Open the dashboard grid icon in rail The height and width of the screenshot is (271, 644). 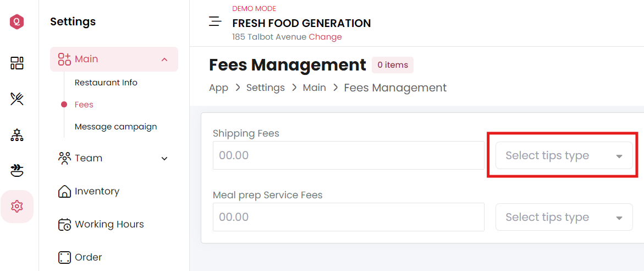coord(17,63)
